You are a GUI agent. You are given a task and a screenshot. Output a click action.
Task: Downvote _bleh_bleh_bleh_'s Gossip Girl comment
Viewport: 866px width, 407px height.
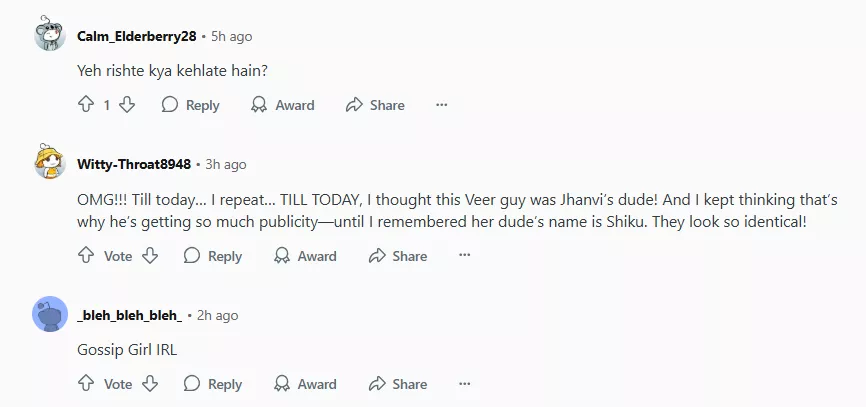click(x=150, y=384)
